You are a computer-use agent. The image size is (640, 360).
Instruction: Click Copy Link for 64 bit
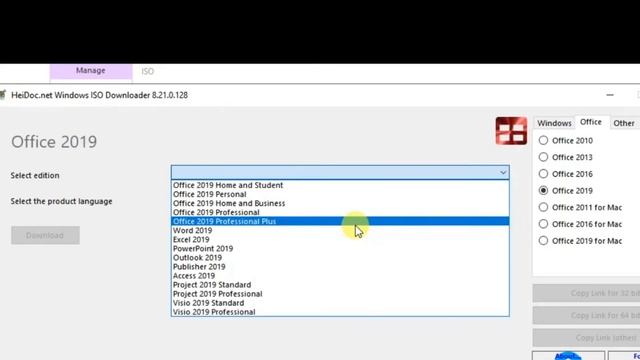click(586, 316)
